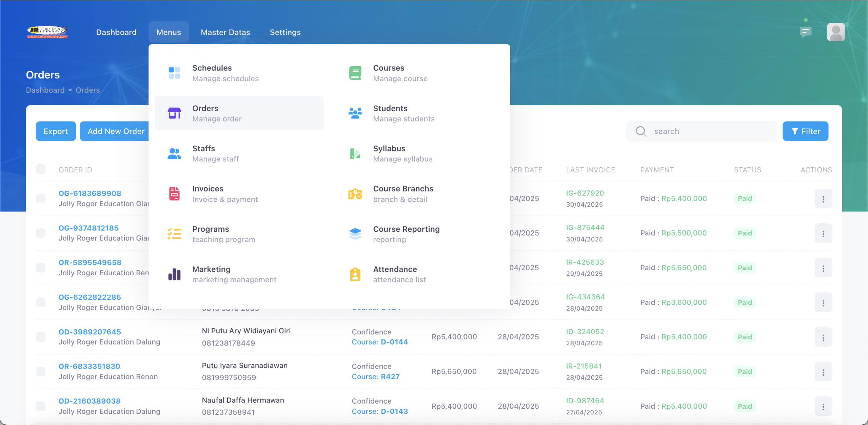Click the Programs checklist icon

click(174, 234)
